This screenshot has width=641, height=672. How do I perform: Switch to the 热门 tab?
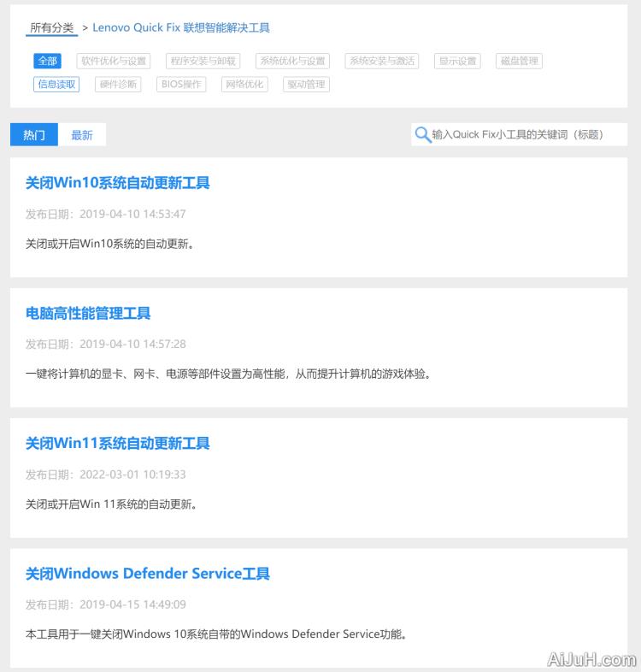[34, 135]
